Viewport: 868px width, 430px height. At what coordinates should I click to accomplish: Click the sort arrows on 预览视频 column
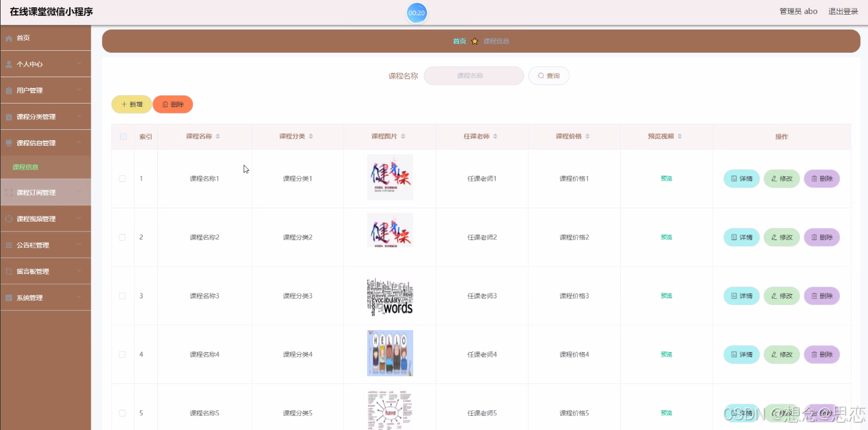pyautogui.click(x=679, y=137)
